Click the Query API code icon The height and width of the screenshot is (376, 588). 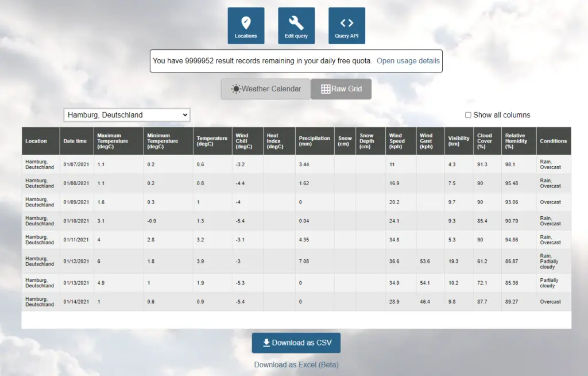pyautogui.click(x=347, y=23)
